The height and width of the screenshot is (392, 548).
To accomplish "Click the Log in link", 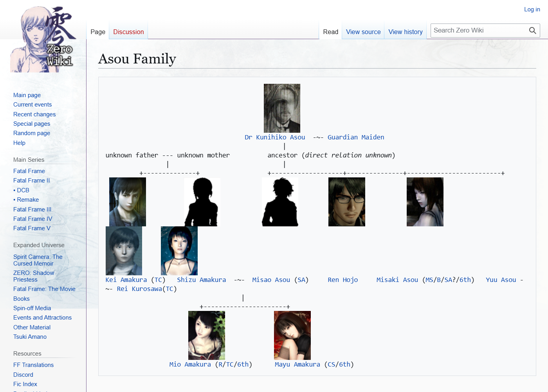I will 532,9.
